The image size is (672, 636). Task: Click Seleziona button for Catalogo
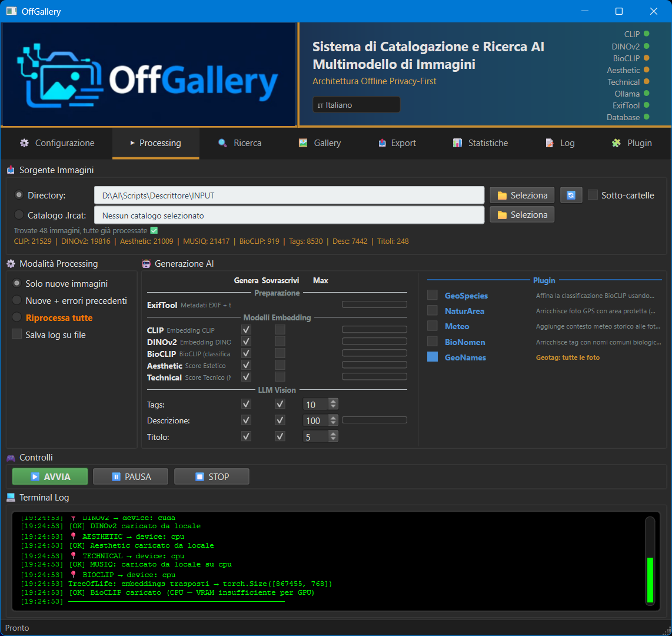click(x=521, y=215)
